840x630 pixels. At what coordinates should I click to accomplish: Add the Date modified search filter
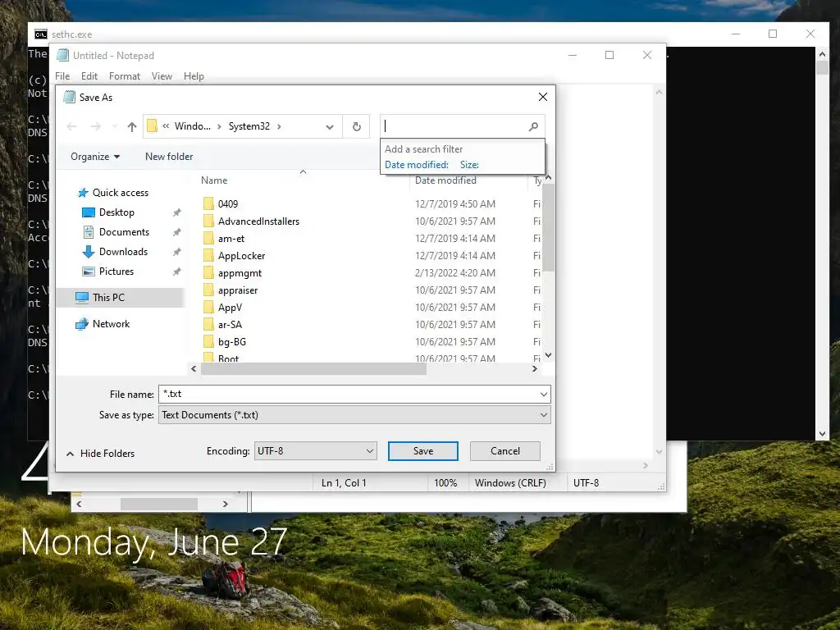(416, 165)
